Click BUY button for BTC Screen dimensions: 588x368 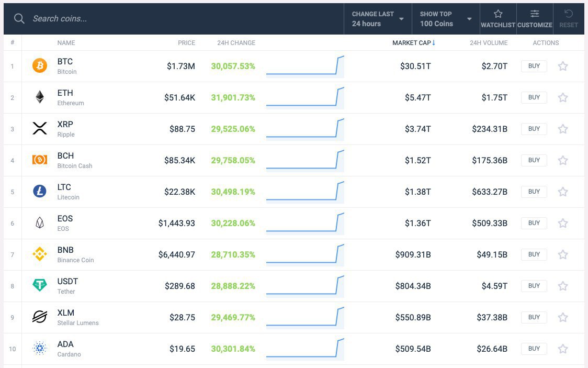(534, 66)
